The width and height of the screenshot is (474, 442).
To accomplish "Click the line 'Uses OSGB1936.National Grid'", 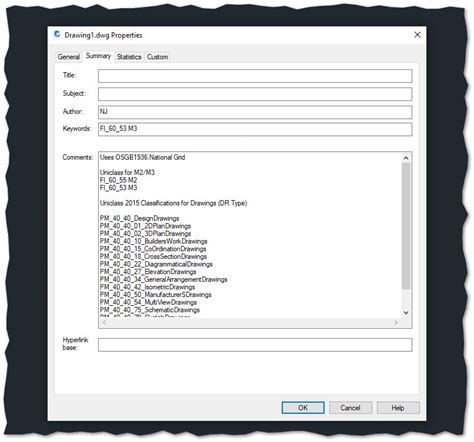I will (142, 157).
